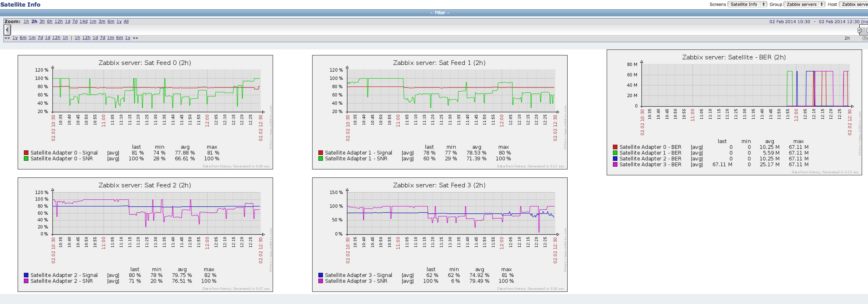This screenshot has height=304, width=868.
Task: Set zoom to 1d
Action: point(68,21)
